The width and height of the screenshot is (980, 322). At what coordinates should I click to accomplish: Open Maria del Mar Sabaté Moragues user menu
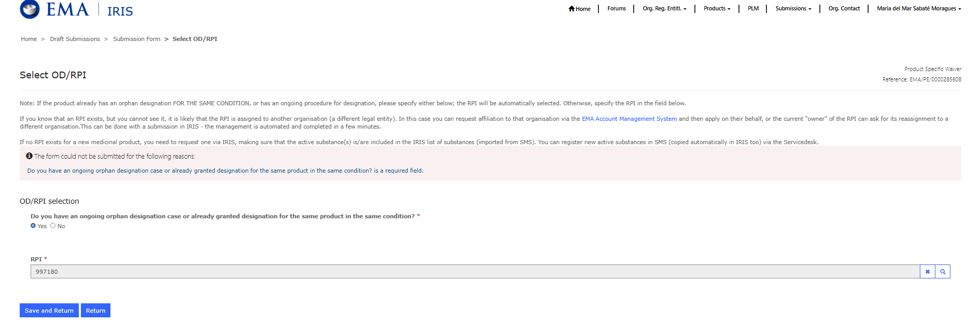click(x=918, y=9)
